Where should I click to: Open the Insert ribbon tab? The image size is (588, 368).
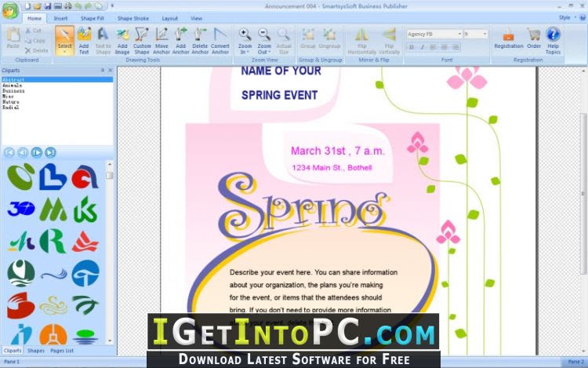(60, 18)
